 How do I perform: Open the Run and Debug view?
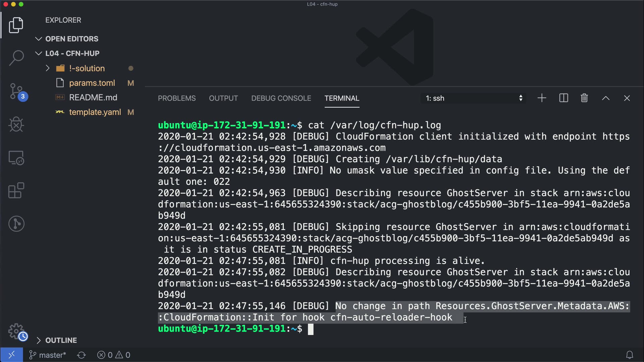pos(16,124)
